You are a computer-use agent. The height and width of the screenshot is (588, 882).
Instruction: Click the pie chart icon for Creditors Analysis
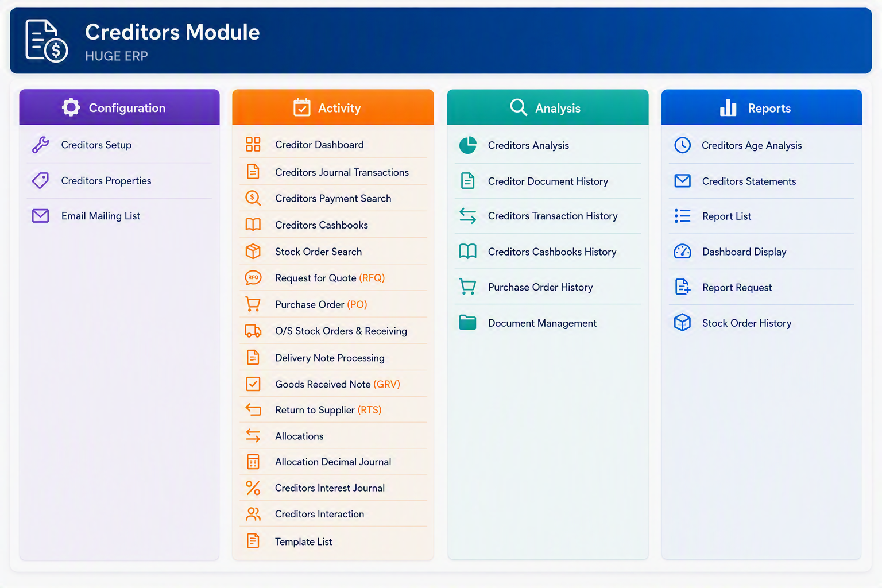[468, 145]
